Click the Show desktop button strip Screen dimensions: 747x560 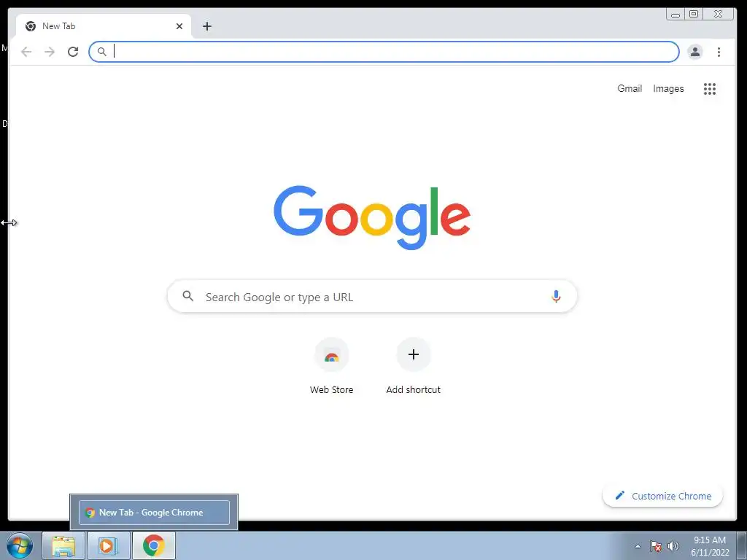click(x=741, y=545)
